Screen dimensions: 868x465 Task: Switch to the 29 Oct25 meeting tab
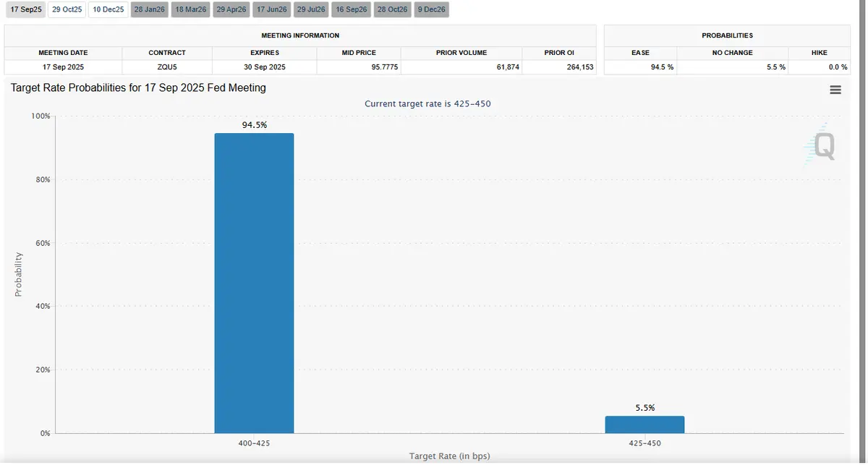[x=67, y=9]
